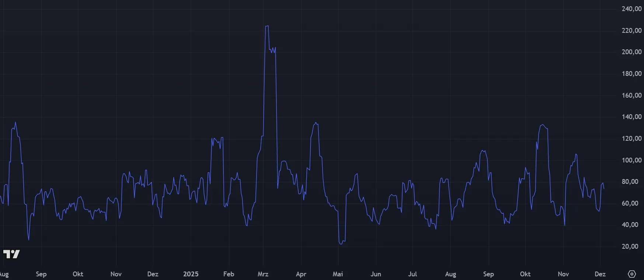Click the Jul label on time axis
The height and width of the screenshot is (280, 644).
pyautogui.click(x=412, y=274)
